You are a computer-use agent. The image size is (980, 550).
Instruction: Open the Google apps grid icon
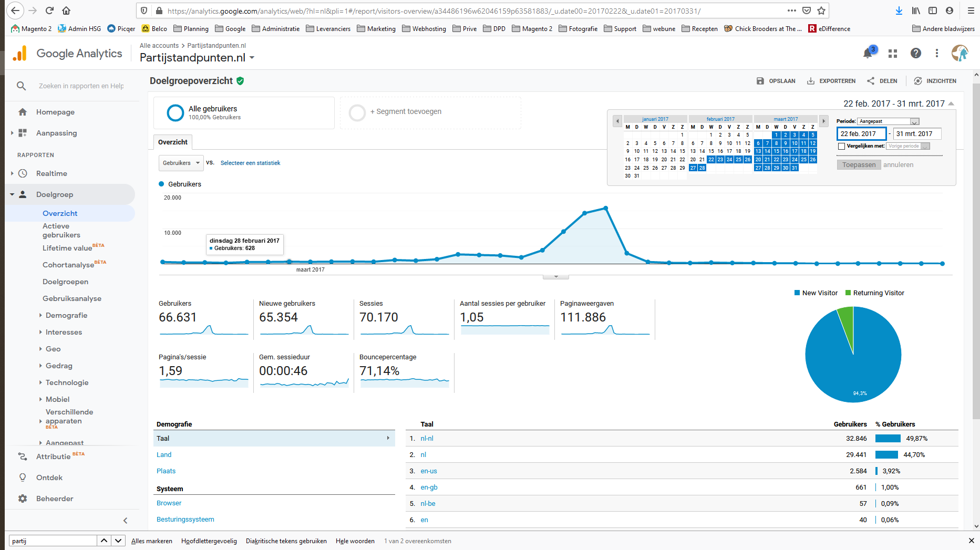tap(892, 54)
